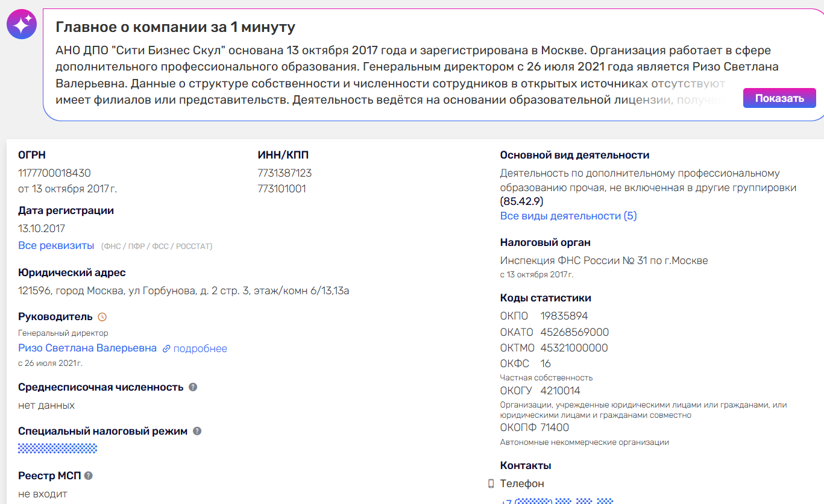Click the ФНС / ПФР / ФСС / РОССТАТ note
The width and height of the screenshot is (824, 504).
click(157, 246)
